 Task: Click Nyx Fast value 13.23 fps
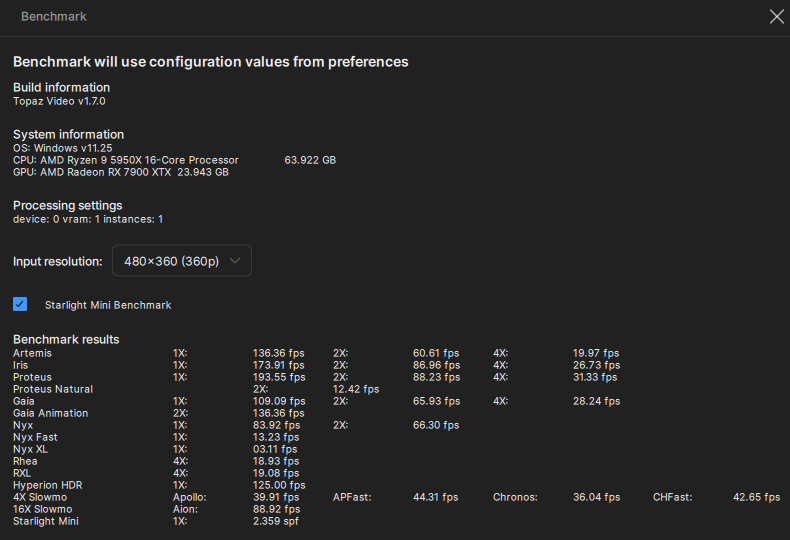click(x=276, y=437)
